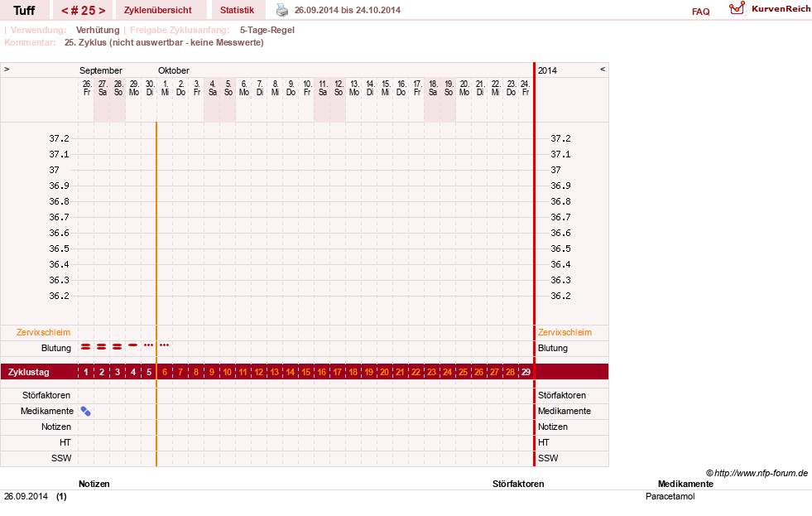Click the 37.2 temperature label on left axis
812x516 pixels.
(x=59, y=138)
